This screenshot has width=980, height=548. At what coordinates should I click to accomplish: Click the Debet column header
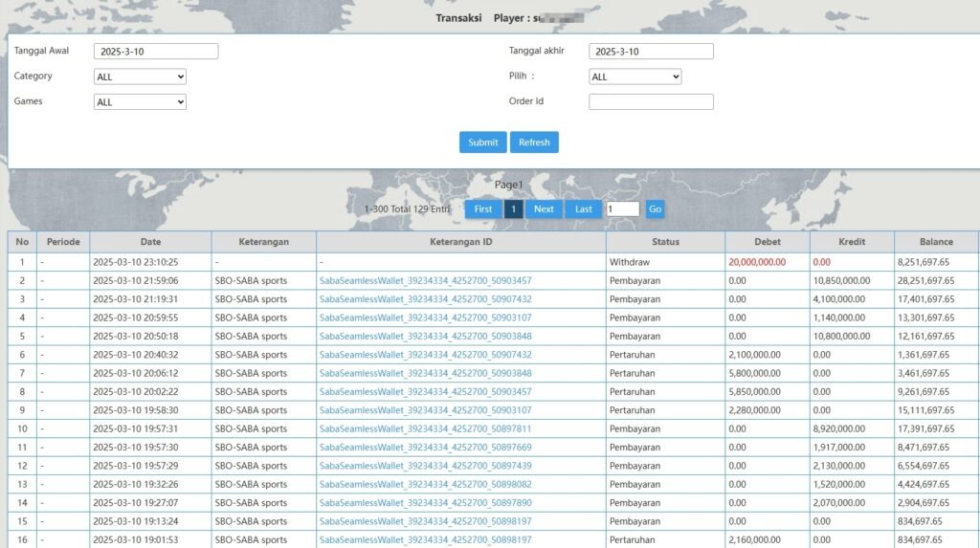click(767, 242)
